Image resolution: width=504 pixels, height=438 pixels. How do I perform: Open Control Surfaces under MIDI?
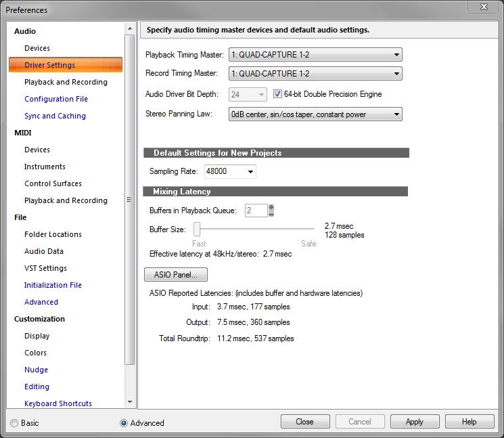(53, 183)
